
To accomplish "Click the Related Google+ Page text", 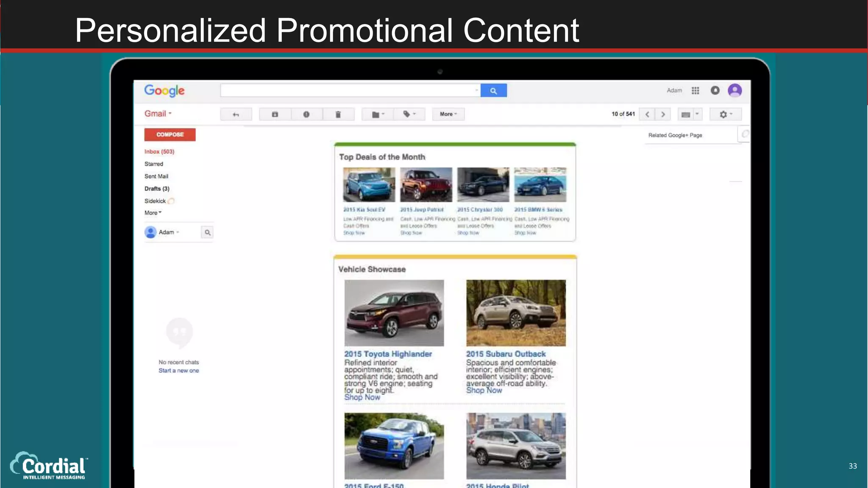I will pos(675,135).
